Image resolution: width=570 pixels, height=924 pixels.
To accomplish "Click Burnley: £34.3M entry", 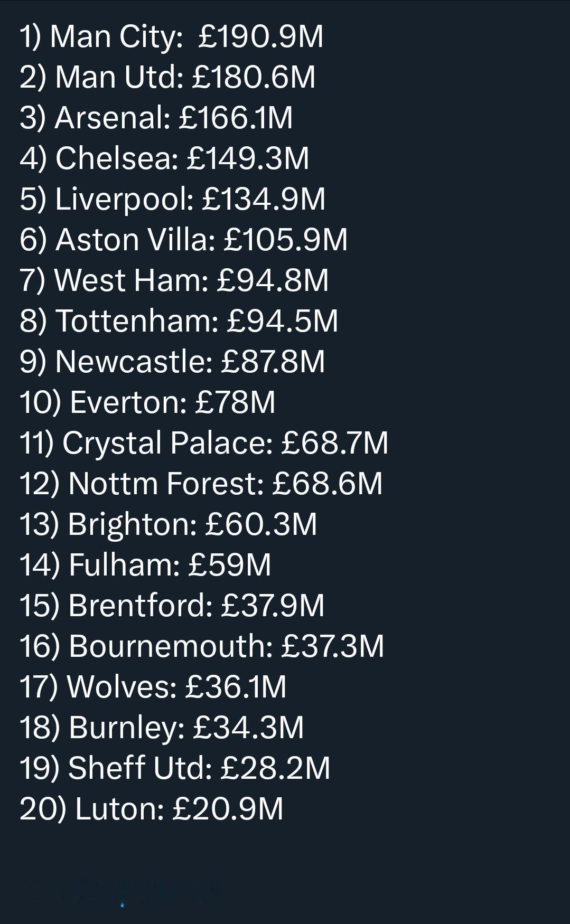I will (x=162, y=728).
